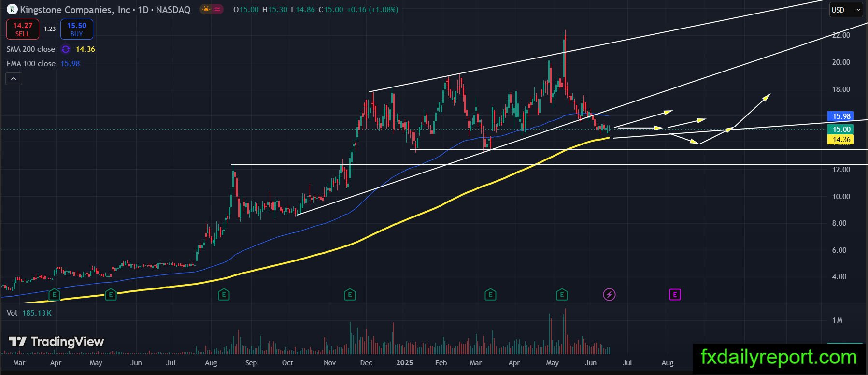Select the SMA 200 close indicator legend

[x=31, y=49]
